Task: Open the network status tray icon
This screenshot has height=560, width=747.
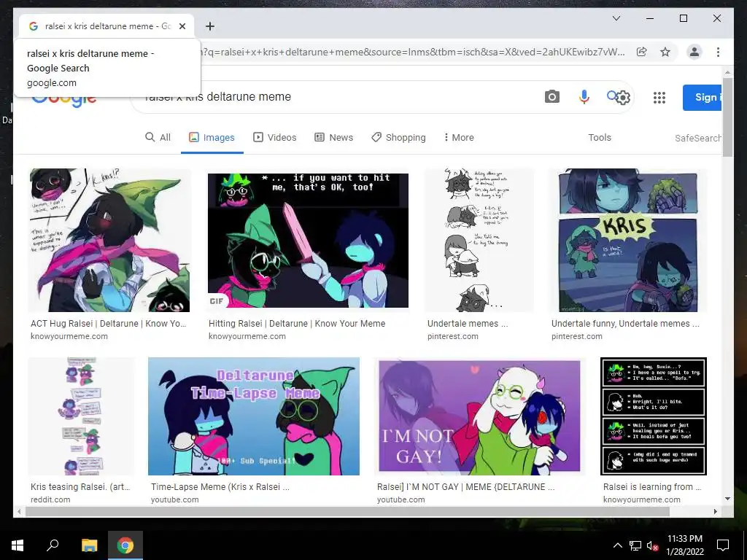Action: (x=635, y=545)
